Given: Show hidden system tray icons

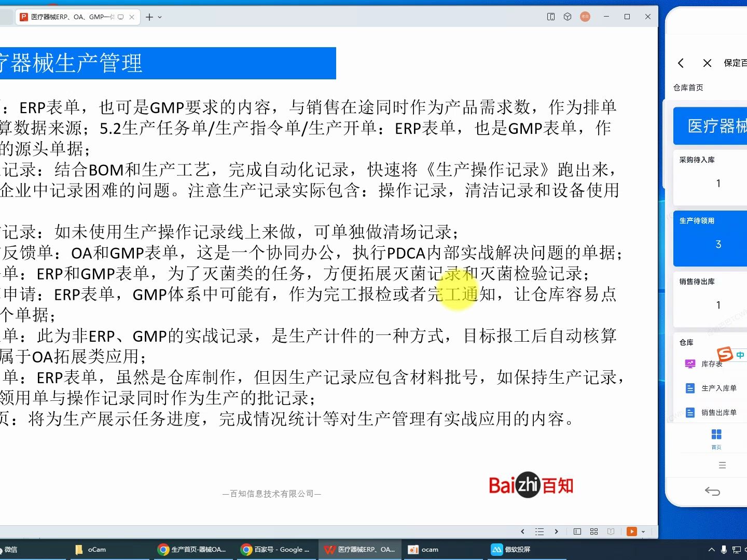Looking at the screenshot, I should [711, 550].
